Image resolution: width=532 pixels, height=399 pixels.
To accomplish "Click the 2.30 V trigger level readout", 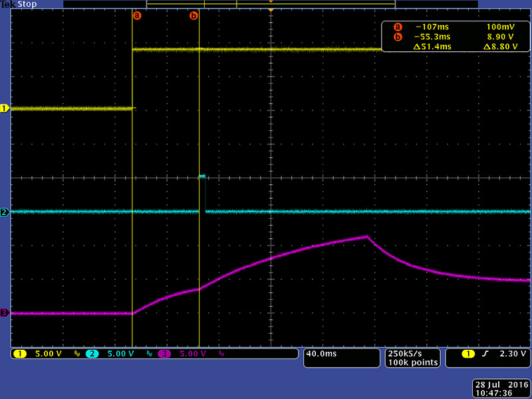I will point(509,354).
